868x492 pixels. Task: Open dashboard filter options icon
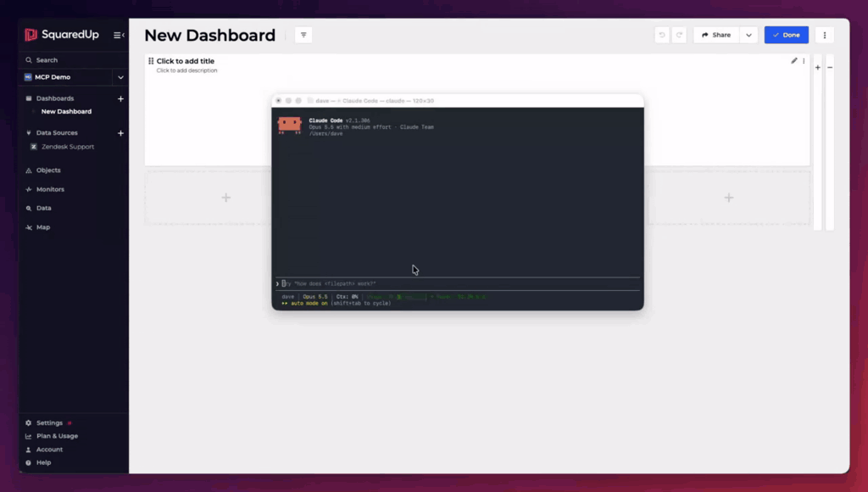coord(303,35)
